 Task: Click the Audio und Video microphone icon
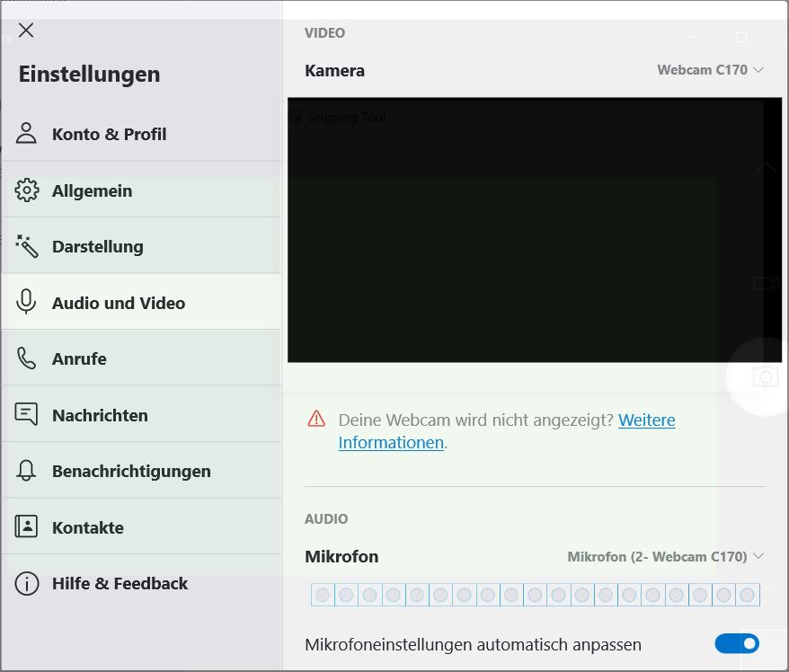(x=26, y=302)
